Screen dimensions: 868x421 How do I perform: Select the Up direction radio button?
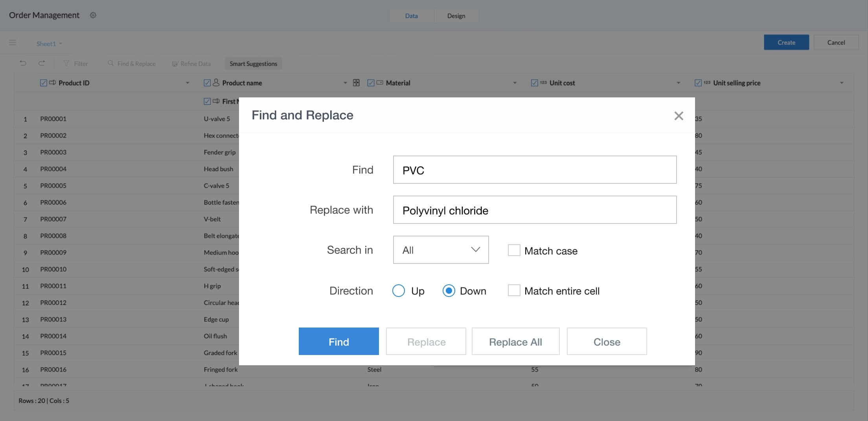pyautogui.click(x=398, y=291)
